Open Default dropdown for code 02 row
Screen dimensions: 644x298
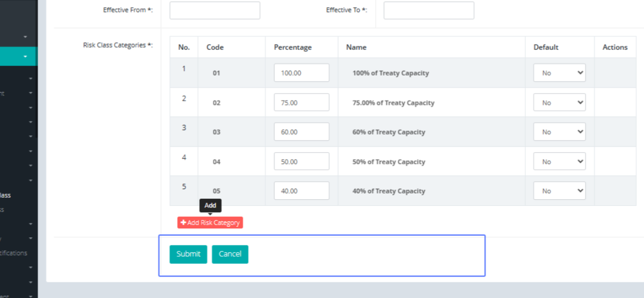click(559, 102)
